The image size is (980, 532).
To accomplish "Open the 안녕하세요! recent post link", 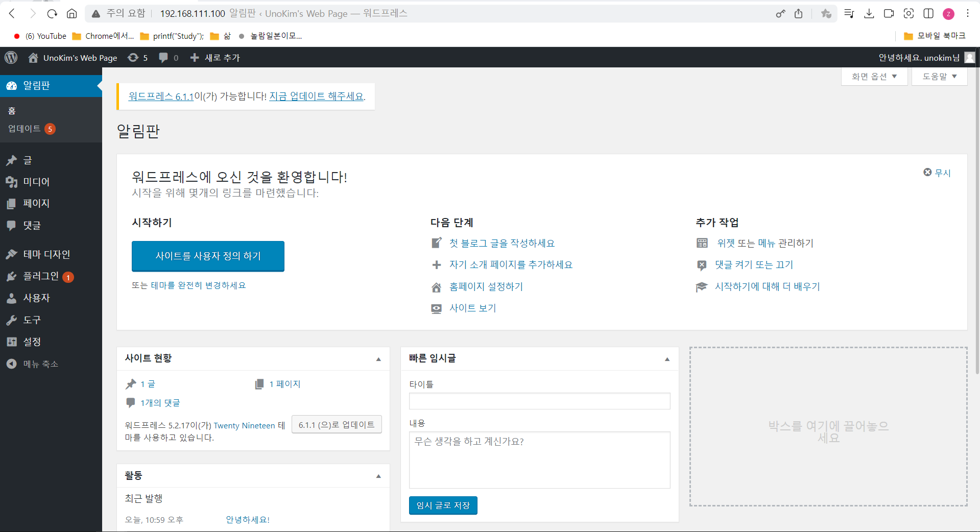I will click(248, 520).
